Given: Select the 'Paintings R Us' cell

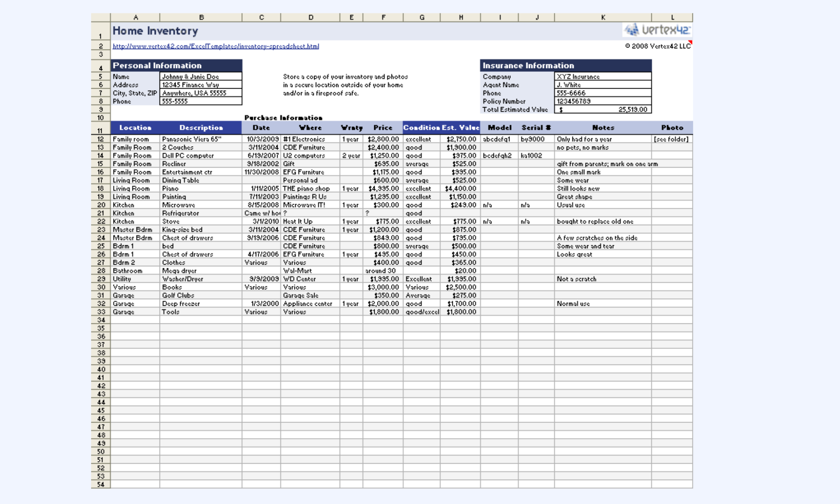Looking at the screenshot, I should click(x=310, y=197).
